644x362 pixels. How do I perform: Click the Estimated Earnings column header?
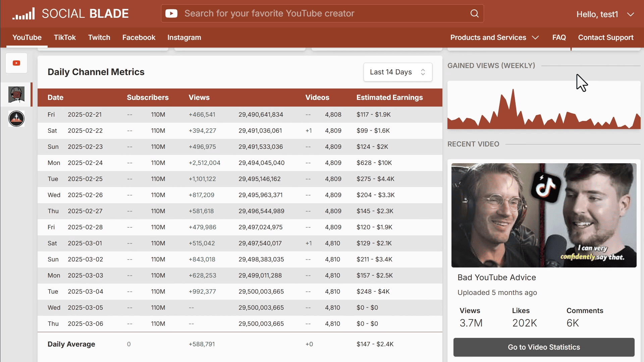pyautogui.click(x=389, y=98)
